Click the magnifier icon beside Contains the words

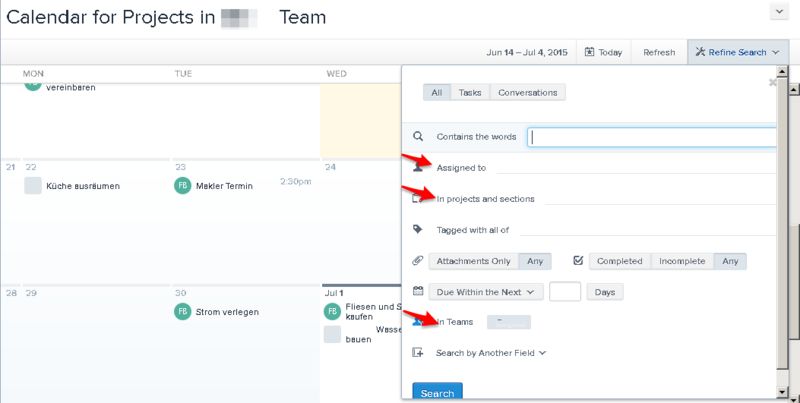418,137
